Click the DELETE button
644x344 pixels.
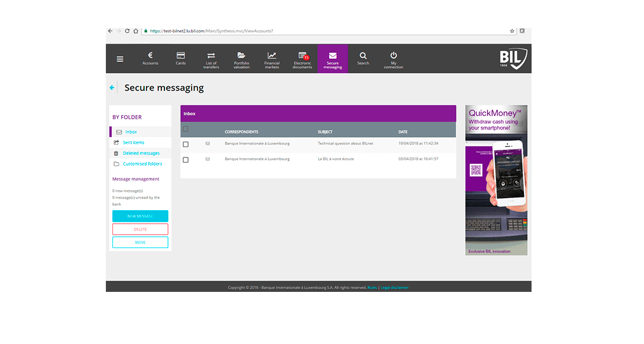[x=140, y=229]
